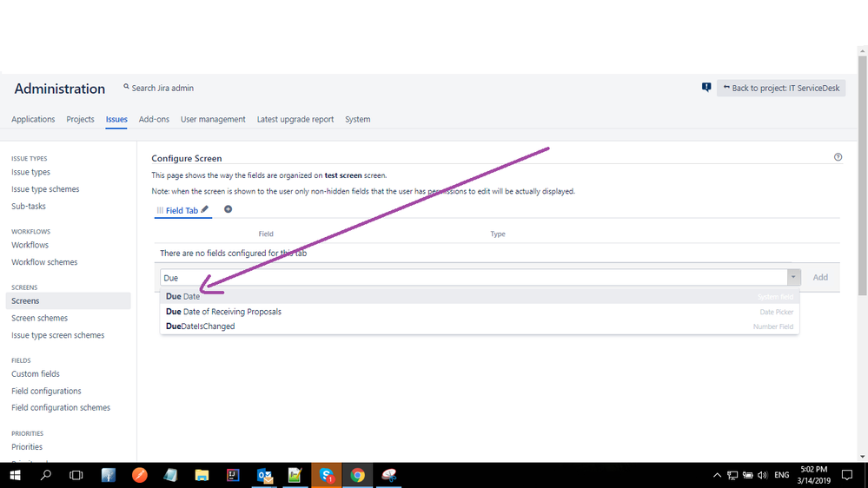
Task: Click the ENG language indicator
Action: tap(782, 475)
